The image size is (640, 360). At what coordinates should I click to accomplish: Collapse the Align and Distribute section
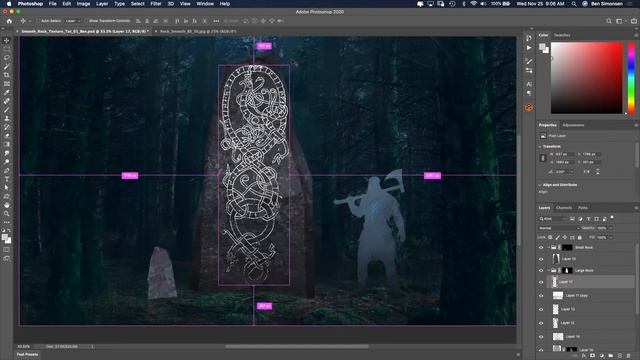[540, 185]
